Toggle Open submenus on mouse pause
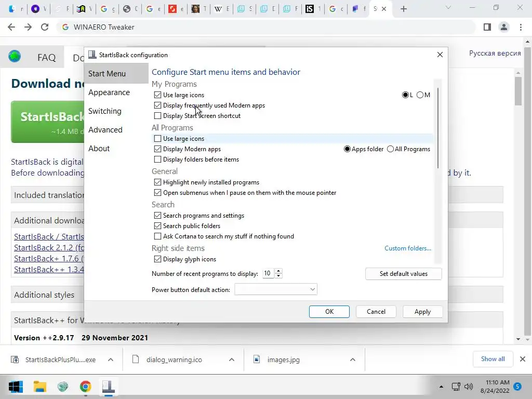 click(x=157, y=193)
